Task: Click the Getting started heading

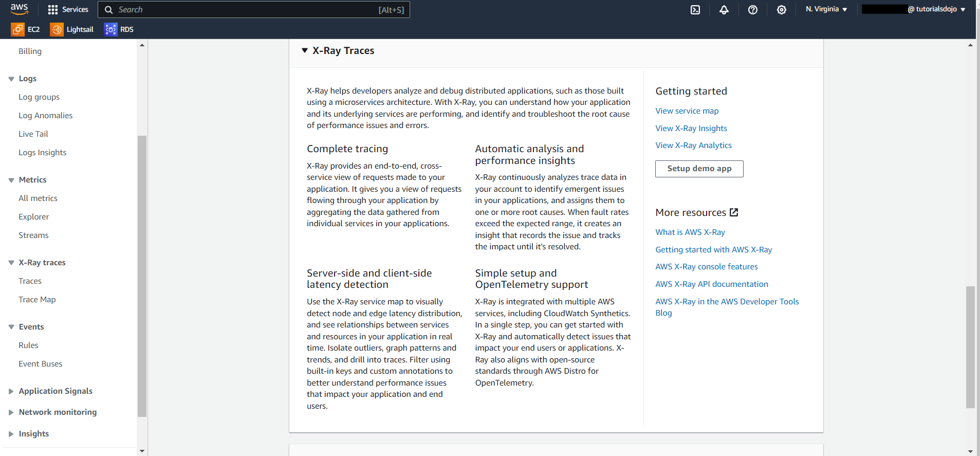Action: (x=691, y=92)
